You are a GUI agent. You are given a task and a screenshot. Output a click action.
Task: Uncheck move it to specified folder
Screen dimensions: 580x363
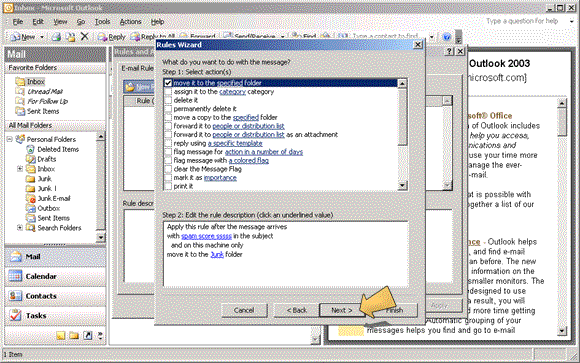pos(168,83)
